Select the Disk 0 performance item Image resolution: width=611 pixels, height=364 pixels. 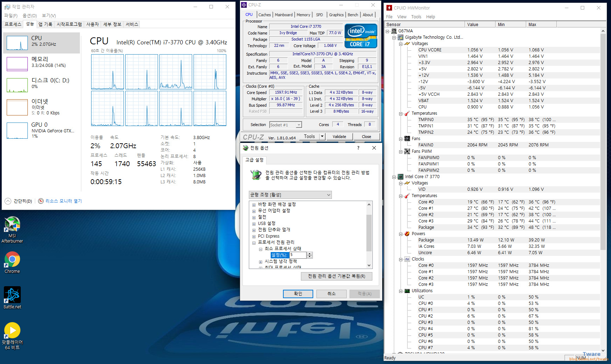42,85
